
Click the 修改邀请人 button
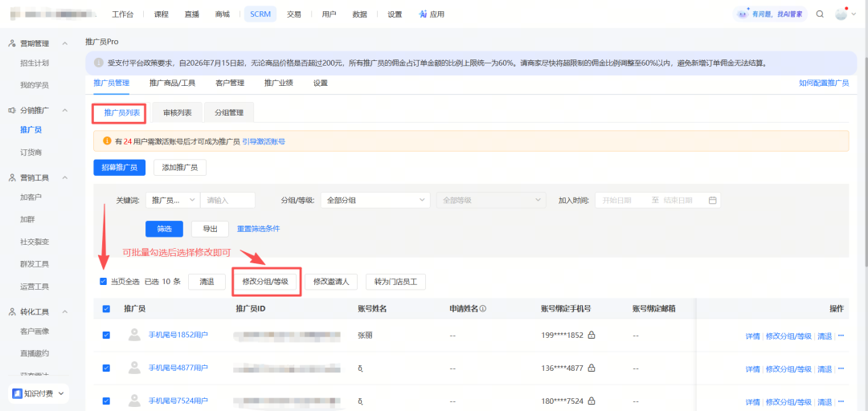coord(332,281)
